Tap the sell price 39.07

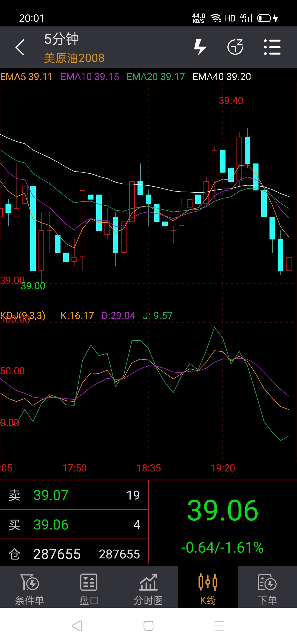[x=51, y=495]
